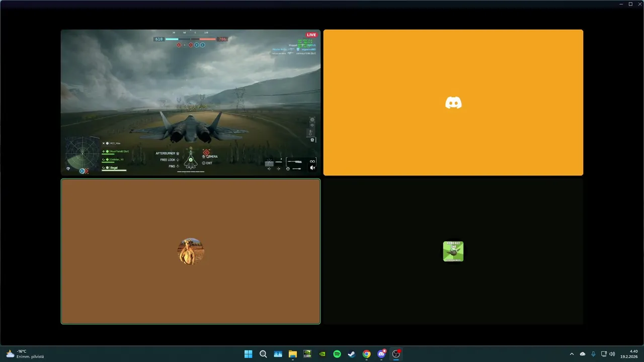The image size is (644, 362).
Task: Open the taskbar app with red recording dot
Action: [396, 354]
